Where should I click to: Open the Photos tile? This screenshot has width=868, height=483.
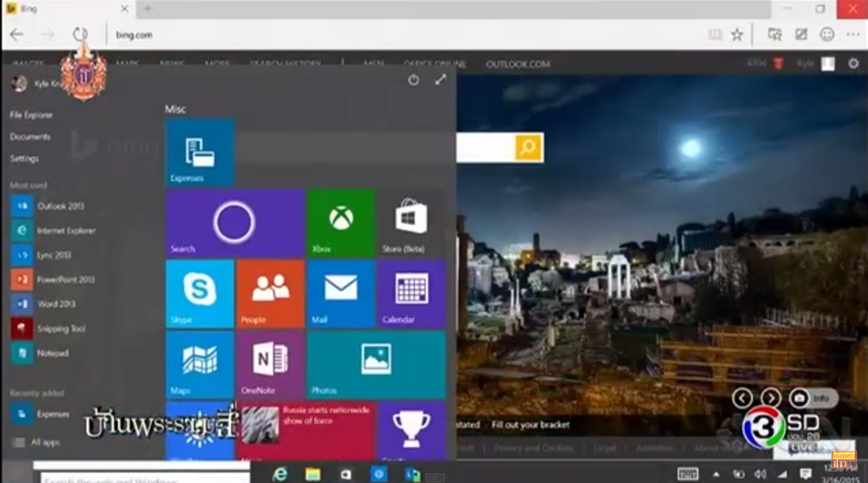376,364
